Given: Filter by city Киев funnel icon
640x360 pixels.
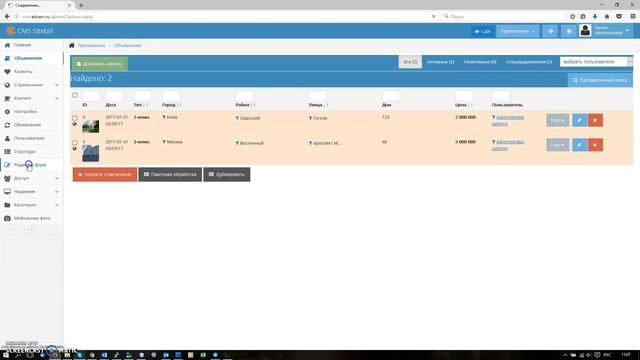Looking at the screenshot, I should pos(164,118).
